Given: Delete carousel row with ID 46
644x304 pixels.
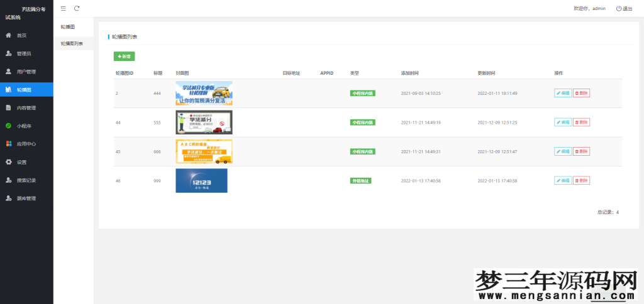Looking at the screenshot, I should pos(581,180).
